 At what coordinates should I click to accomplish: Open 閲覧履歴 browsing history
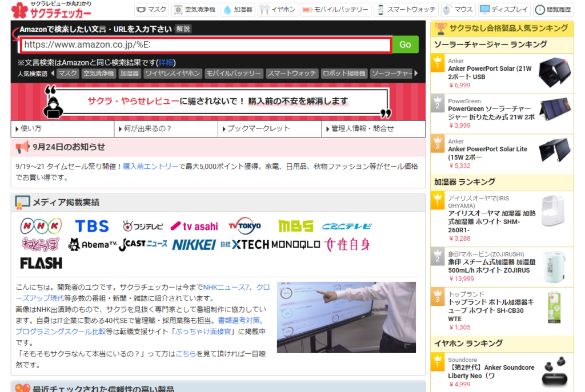(x=553, y=10)
